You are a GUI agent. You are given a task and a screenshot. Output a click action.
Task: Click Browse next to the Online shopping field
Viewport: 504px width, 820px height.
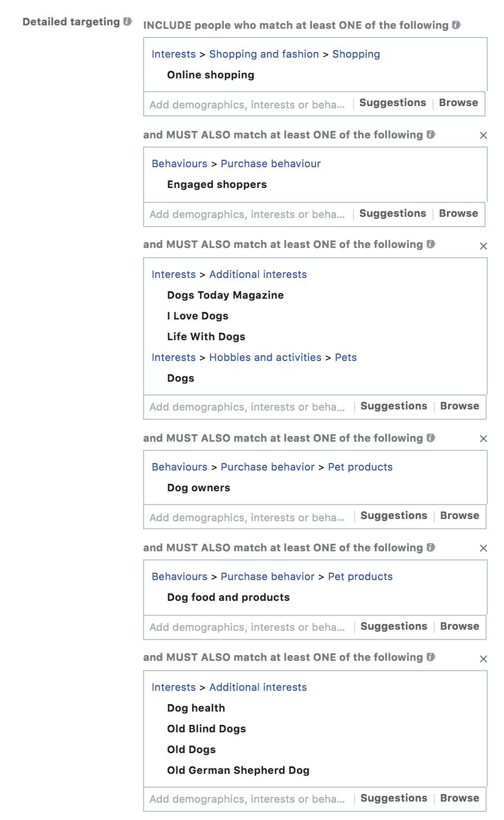[x=458, y=103]
